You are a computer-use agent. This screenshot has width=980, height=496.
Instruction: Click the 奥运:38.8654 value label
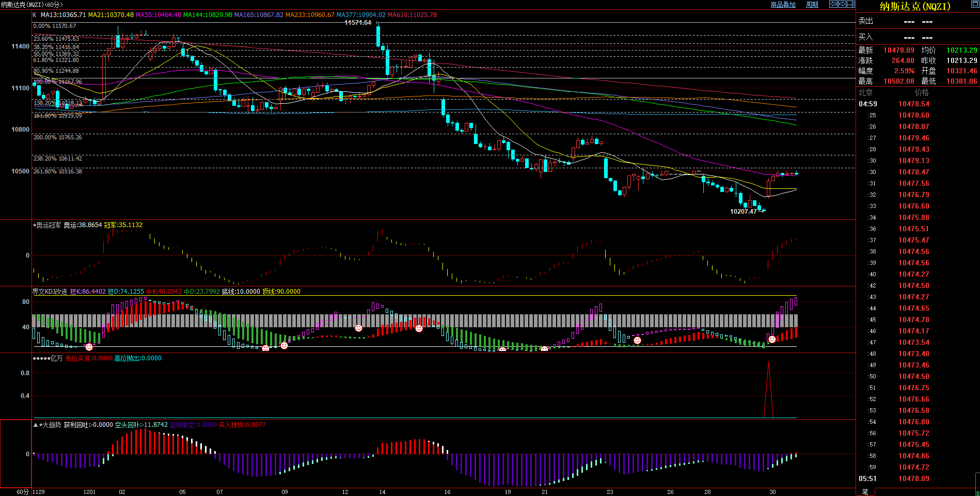pyautogui.click(x=83, y=225)
